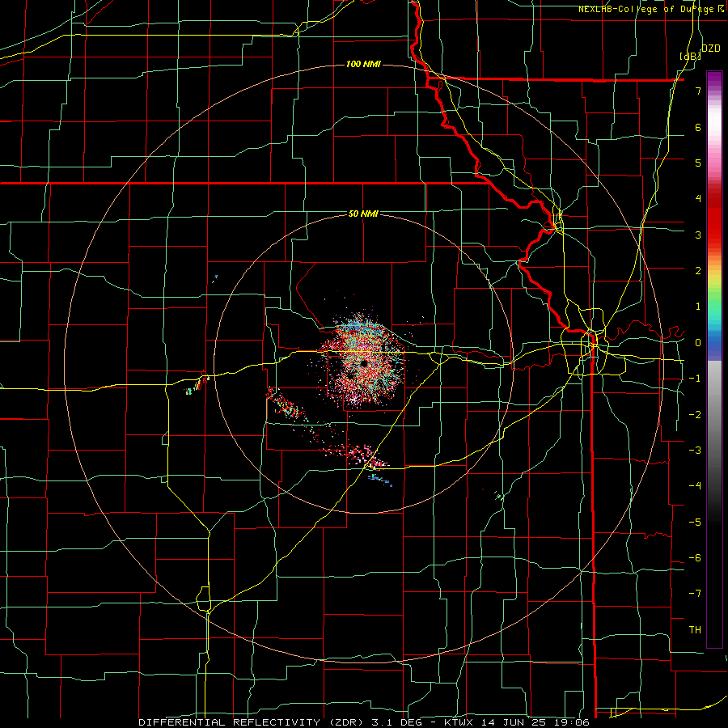Click the scale value "-3"

[695, 451]
